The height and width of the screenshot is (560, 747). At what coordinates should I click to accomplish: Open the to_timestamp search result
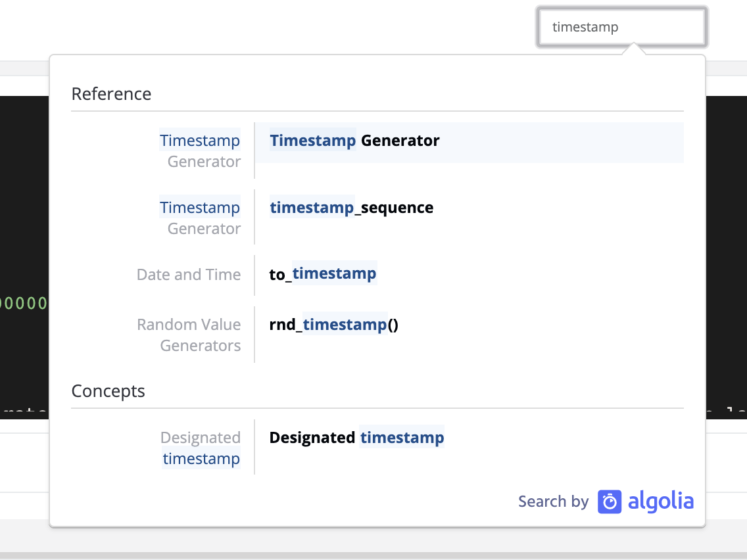(323, 274)
